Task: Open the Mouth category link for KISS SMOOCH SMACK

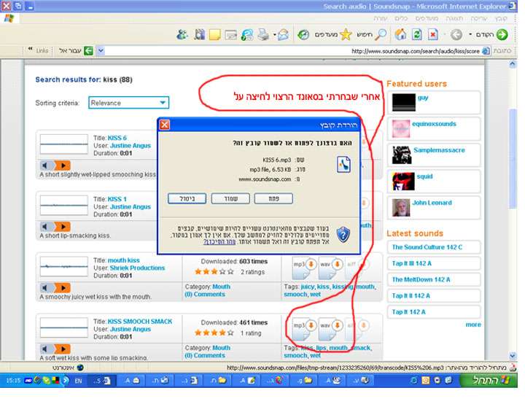Action: (222, 348)
